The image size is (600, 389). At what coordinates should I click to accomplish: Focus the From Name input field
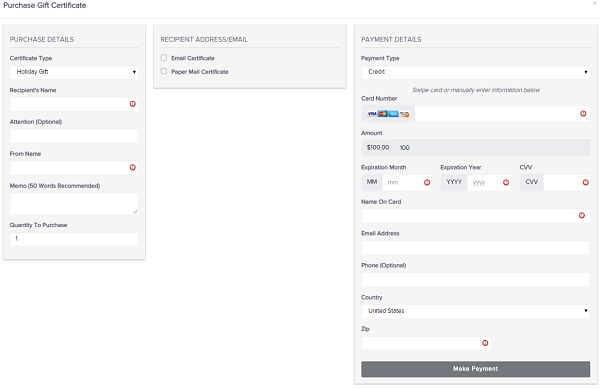tap(74, 168)
